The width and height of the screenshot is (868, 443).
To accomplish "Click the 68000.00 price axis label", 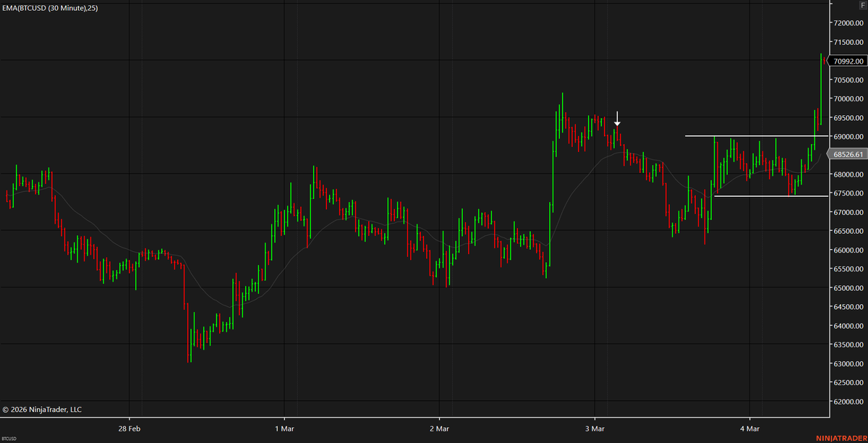I will pos(849,174).
